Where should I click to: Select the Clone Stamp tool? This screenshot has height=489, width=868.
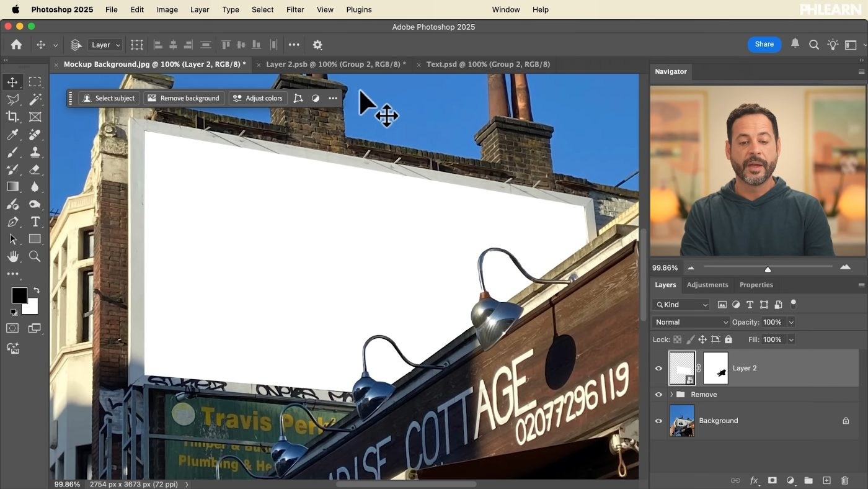pos(35,152)
